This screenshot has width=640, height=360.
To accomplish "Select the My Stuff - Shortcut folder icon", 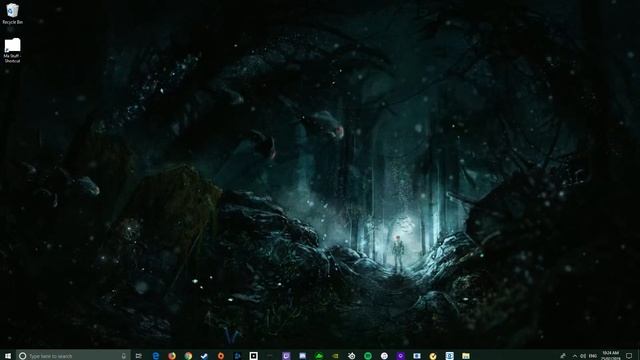I will click(x=12, y=51).
